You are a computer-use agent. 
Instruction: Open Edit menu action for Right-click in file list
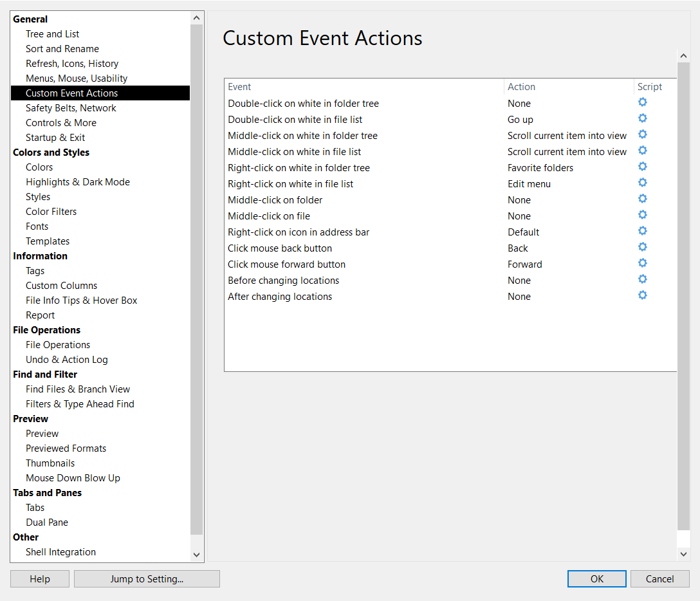pyautogui.click(x=529, y=184)
